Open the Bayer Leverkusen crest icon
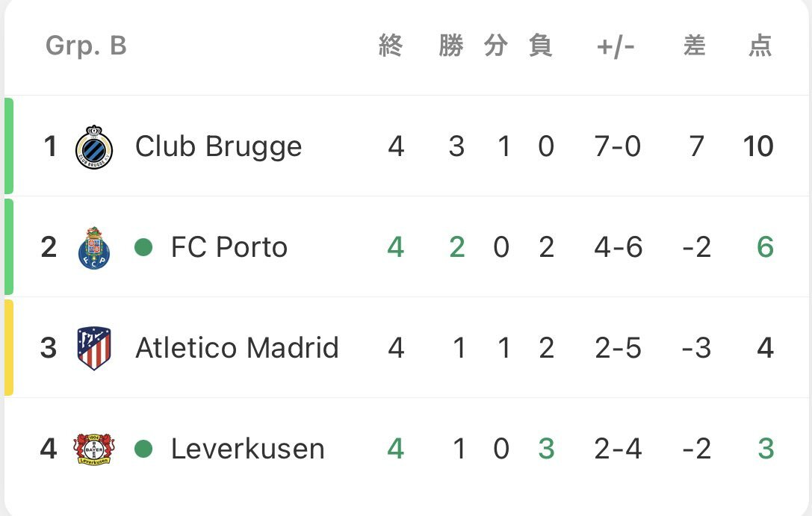 [x=93, y=448]
